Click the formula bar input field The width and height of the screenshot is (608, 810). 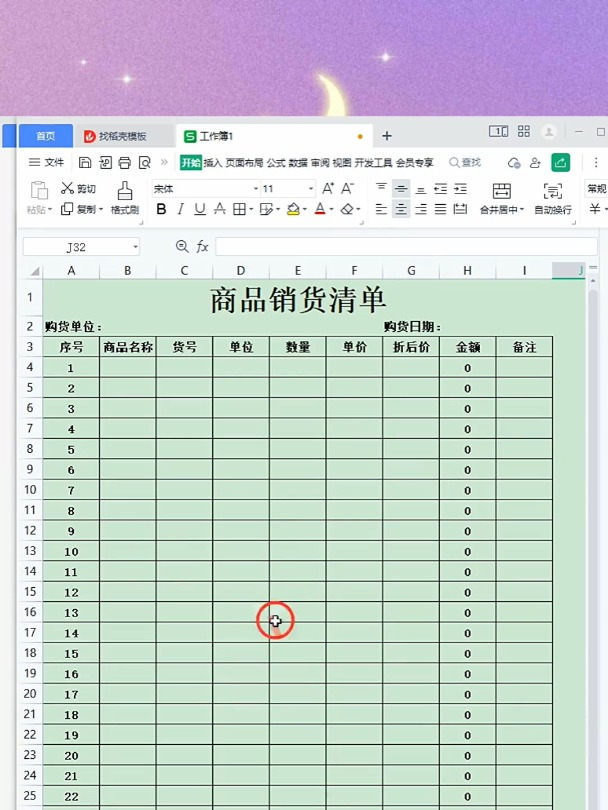tap(406, 247)
